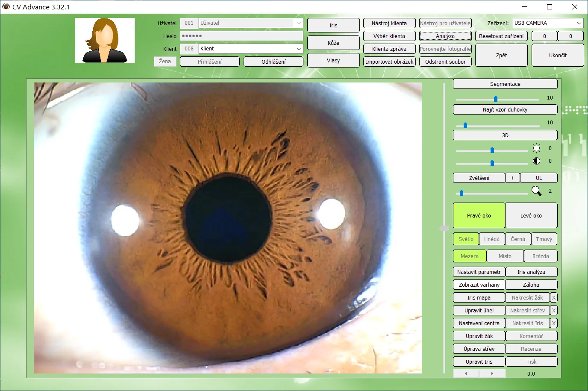Image resolution: width=588 pixels, height=391 pixels.
Task: Click the magnifier zoom icon
Action: pyautogui.click(x=537, y=191)
